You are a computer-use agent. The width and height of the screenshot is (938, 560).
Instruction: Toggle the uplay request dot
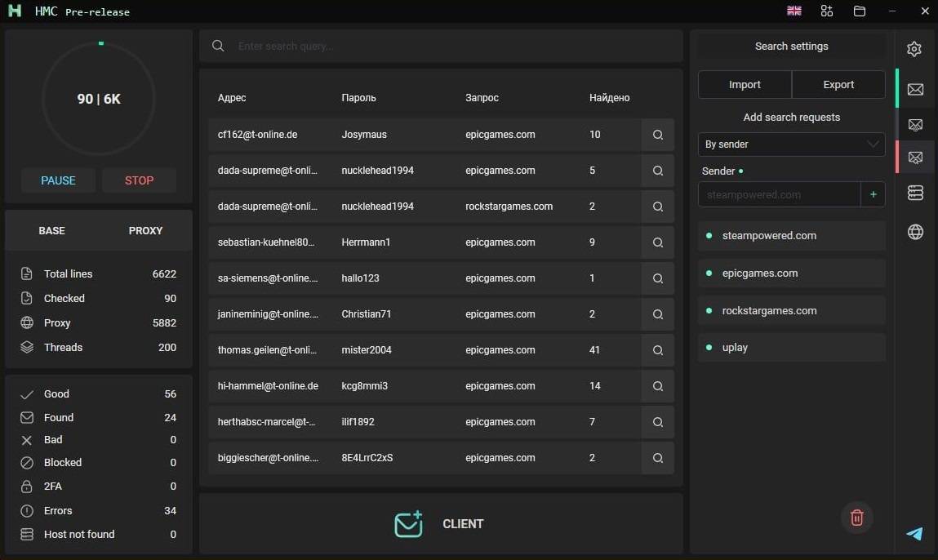710,348
